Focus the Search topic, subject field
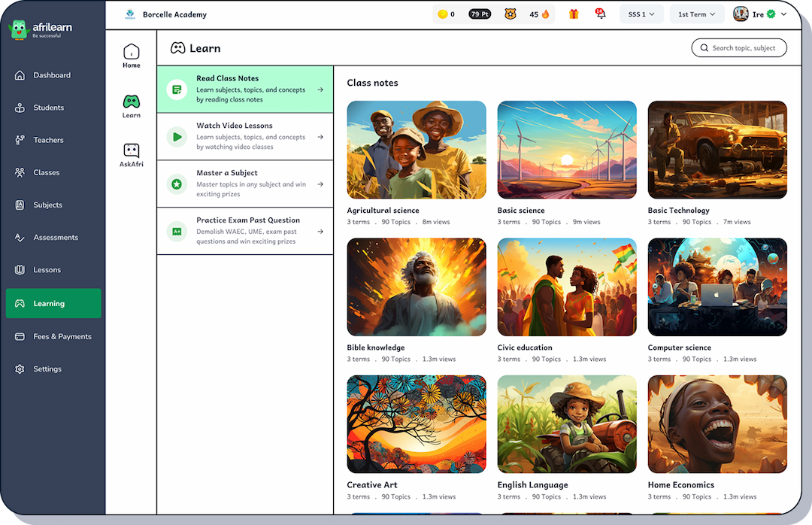The width and height of the screenshot is (812, 525). tap(739, 47)
